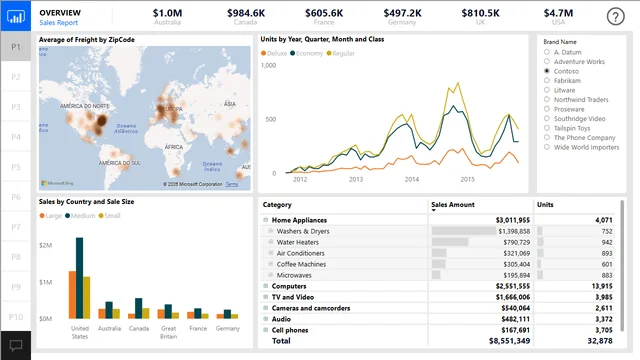The image size is (640, 360).
Task: Select the Contoso brand radio button
Action: point(547,71)
